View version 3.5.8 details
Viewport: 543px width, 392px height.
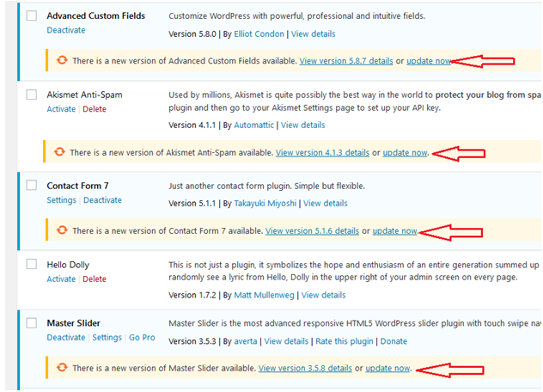coord(306,368)
